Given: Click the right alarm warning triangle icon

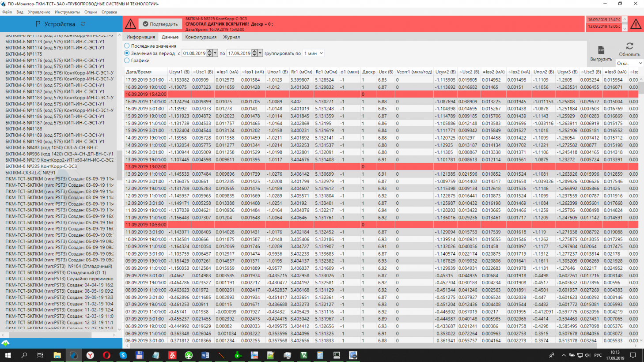Looking at the screenshot, I should click(636, 24).
